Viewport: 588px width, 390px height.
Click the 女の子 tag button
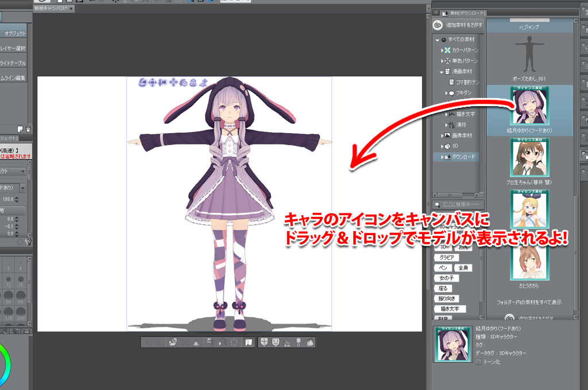click(x=446, y=278)
